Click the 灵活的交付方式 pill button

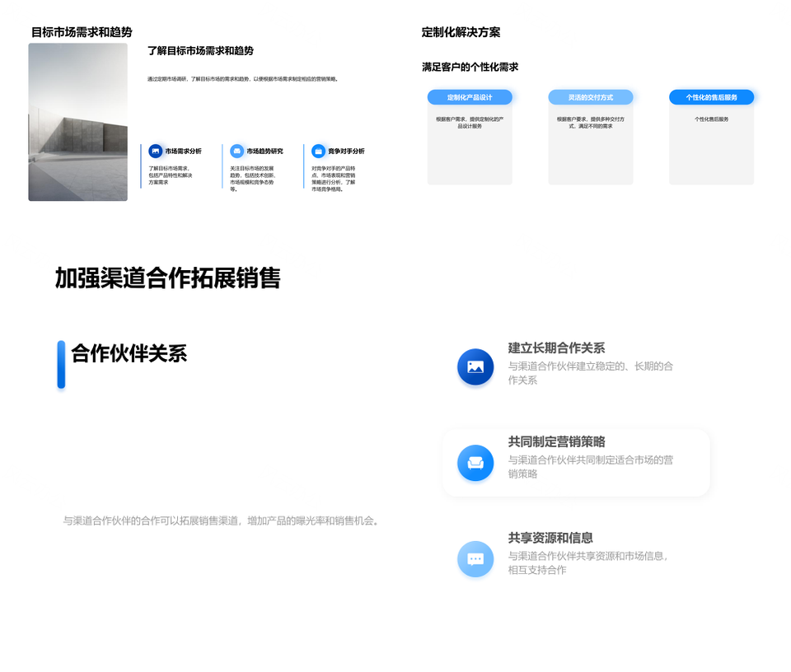click(x=591, y=97)
